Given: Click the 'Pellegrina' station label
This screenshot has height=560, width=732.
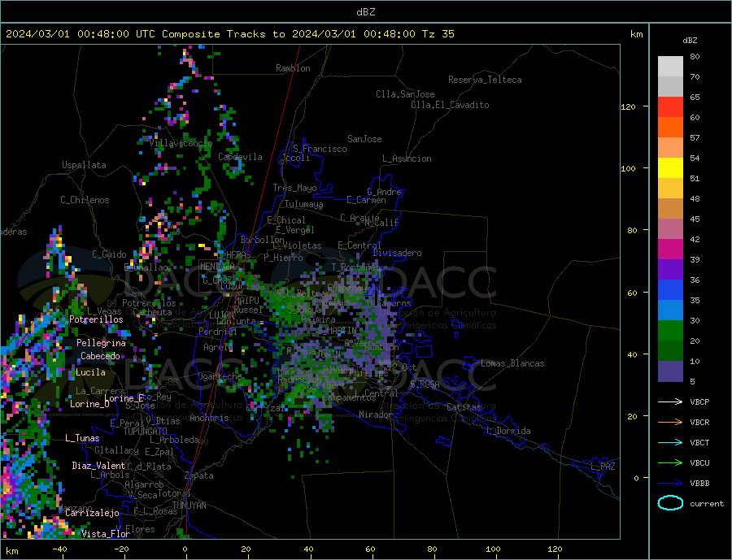Looking at the screenshot, I should point(102,343).
